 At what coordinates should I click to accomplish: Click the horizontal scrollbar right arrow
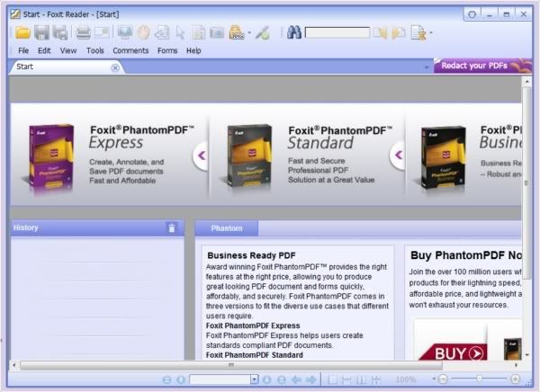click(517, 365)
